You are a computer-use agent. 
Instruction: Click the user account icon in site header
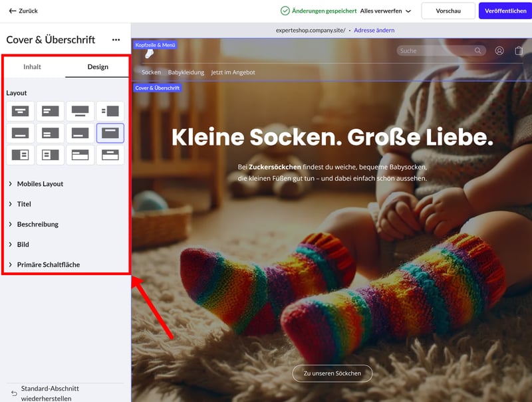pyautogui.click(x=499, y=50)
